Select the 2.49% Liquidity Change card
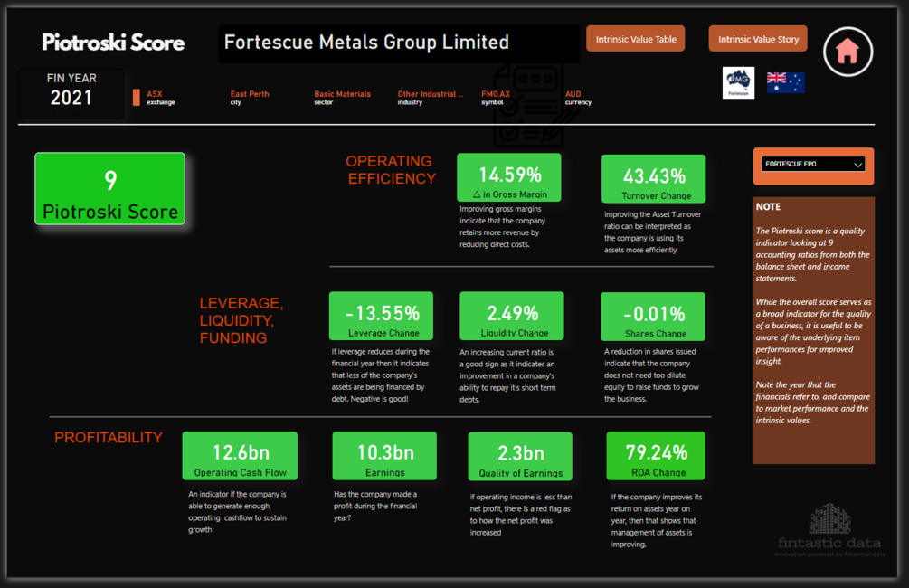Image resolution: width=909 pixels, height=588 pixels. point(511,316)
